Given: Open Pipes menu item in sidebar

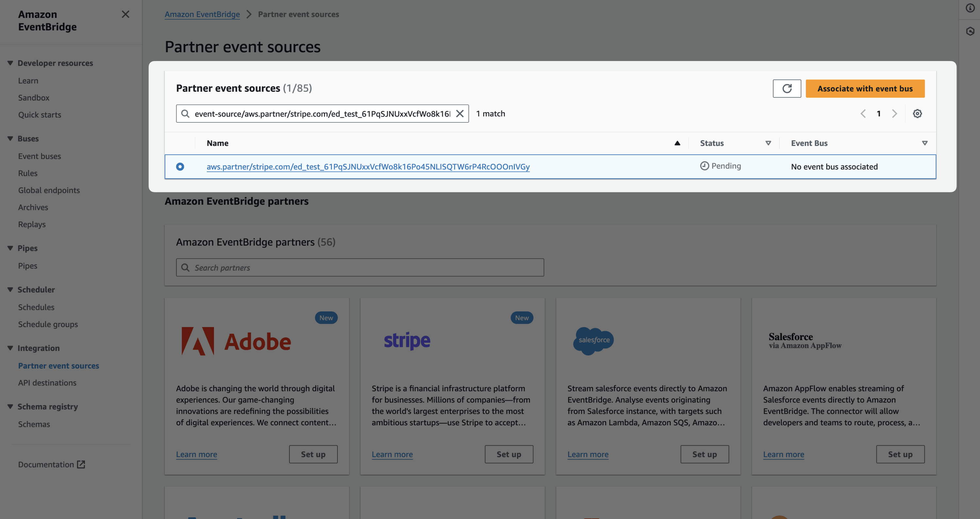Looking at the screenshot, I should pos(27,265).
